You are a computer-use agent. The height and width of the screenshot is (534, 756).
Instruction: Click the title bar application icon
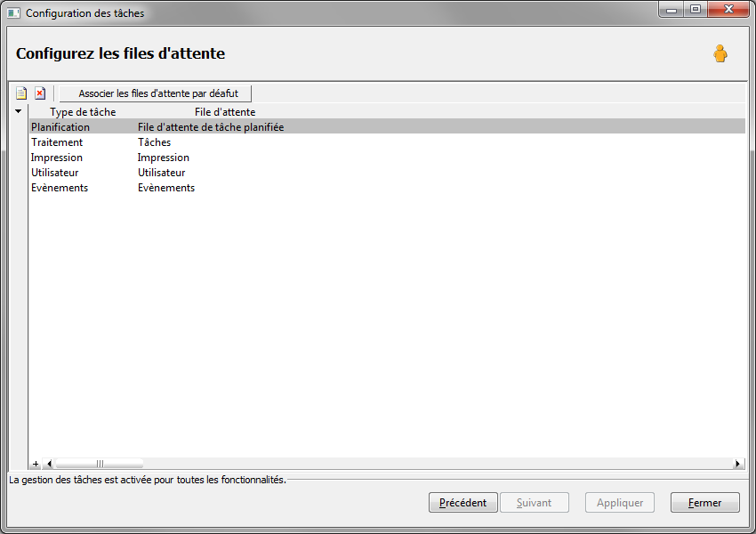pos(13,13)
